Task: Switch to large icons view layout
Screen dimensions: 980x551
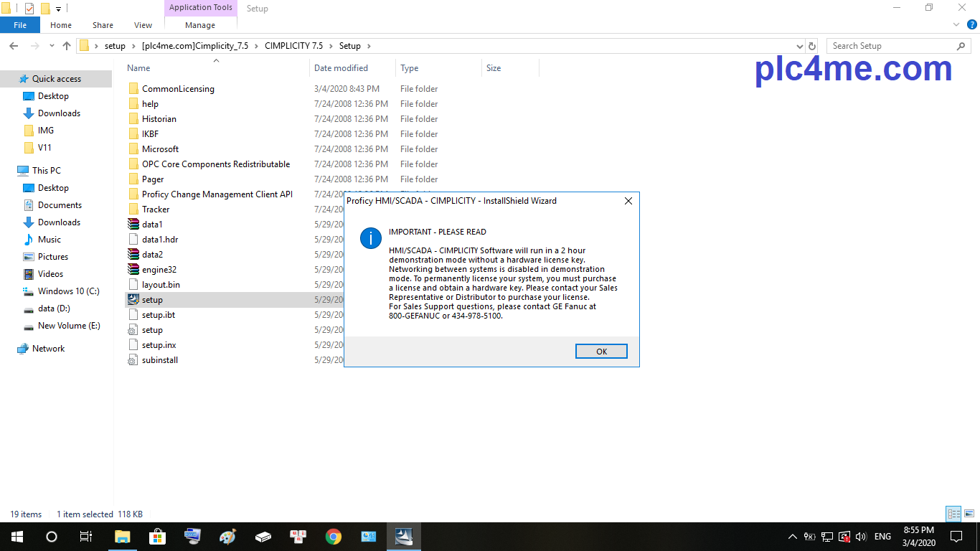Action: pyautogui.click(x=968, y=514)
